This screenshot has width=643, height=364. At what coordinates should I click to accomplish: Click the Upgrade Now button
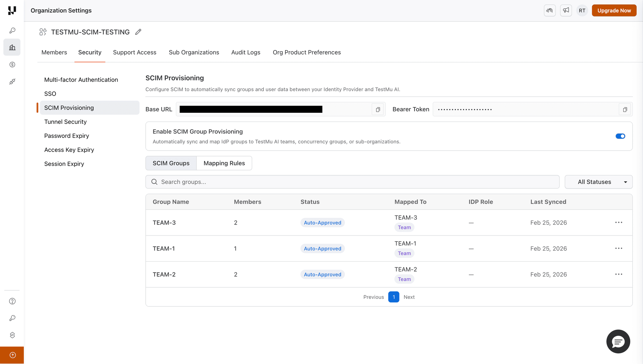(614, 11)
